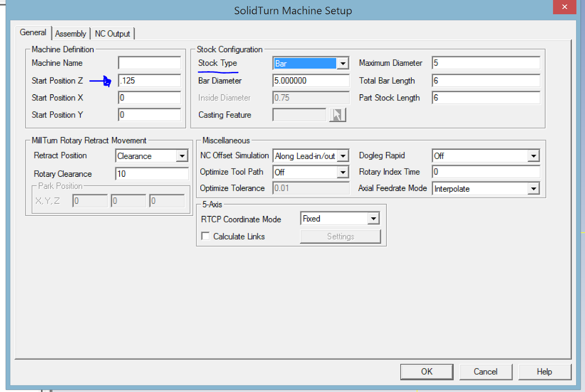The height and width of the screenshot is (392, 585).
Task: Select the Start Position Z field
Action: (150, 80)
